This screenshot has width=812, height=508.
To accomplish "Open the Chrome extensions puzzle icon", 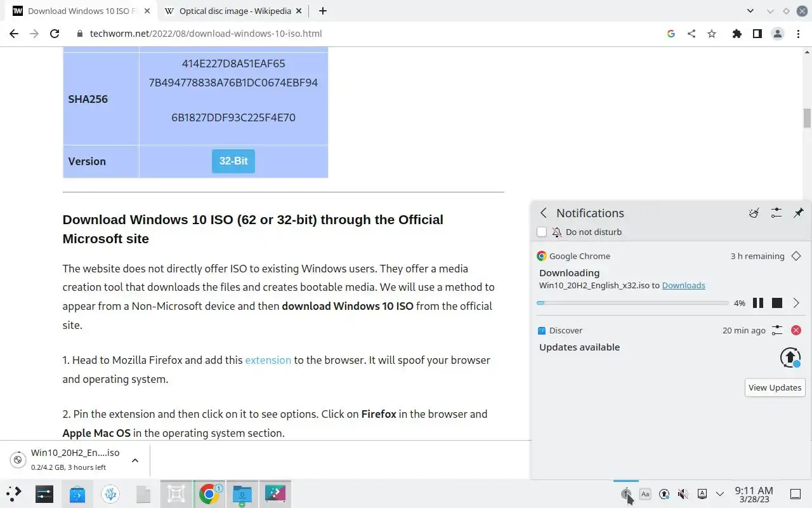I will tap(737, 34).
